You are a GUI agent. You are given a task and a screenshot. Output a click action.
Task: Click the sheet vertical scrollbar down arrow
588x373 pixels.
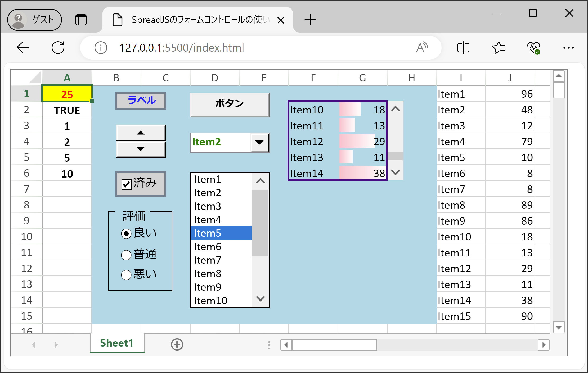pyautogui.click(x=559, y=327)
